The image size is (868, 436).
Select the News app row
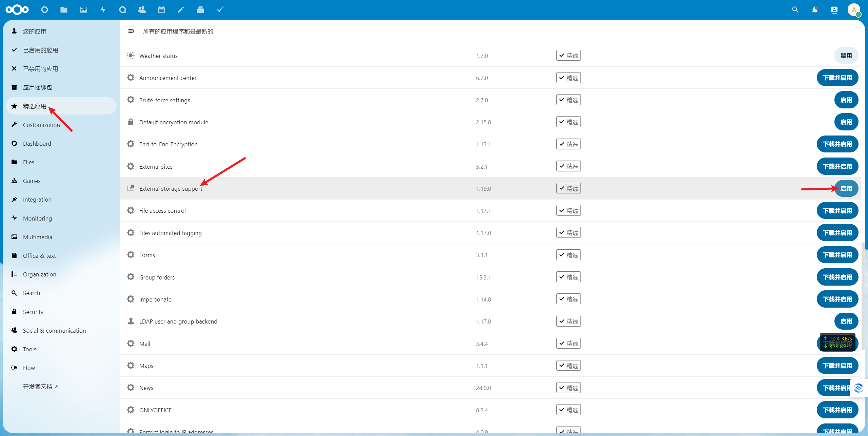click(x=490, y=388)
